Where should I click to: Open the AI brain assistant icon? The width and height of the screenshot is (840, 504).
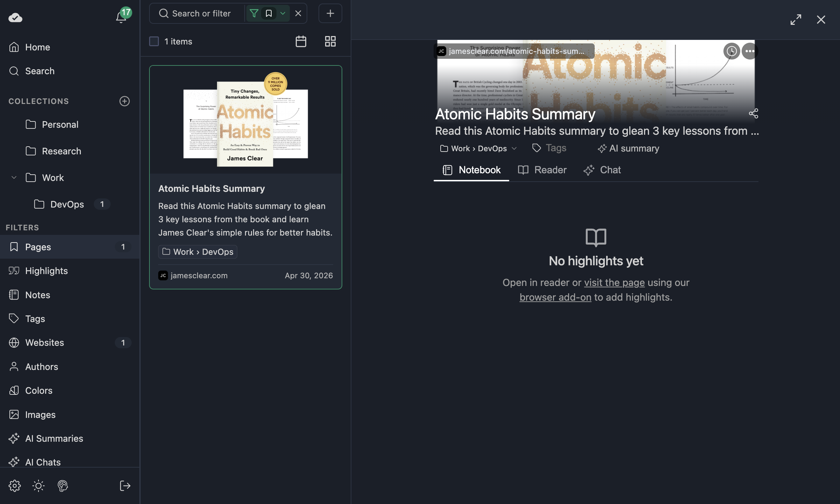click(x=63, y=486)
